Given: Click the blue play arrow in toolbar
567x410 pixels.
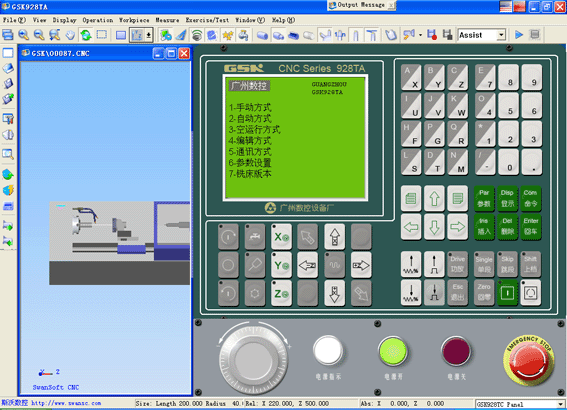Looking at the screenshot, I should point(519,35).
